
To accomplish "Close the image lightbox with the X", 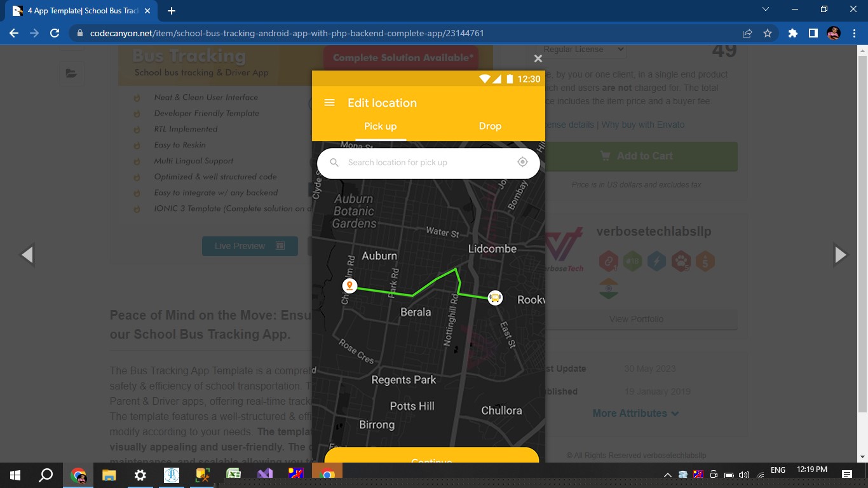I will tap(538, 58).
